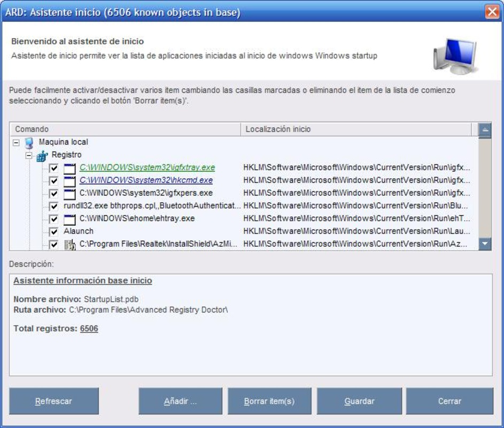Sort by the Comando column header
504x428 pixels.
tap(125, 129)
